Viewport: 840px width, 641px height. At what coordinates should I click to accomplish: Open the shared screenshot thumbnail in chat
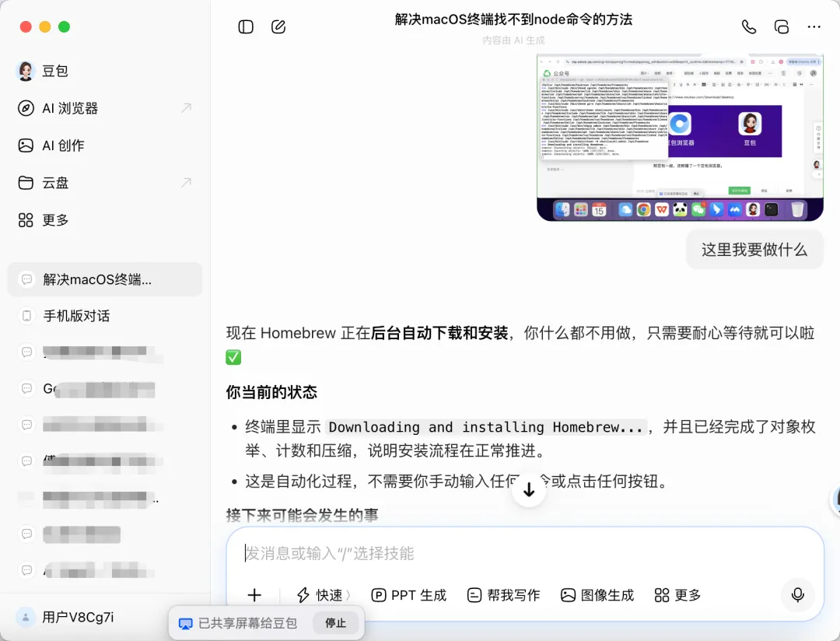[680, 137]
